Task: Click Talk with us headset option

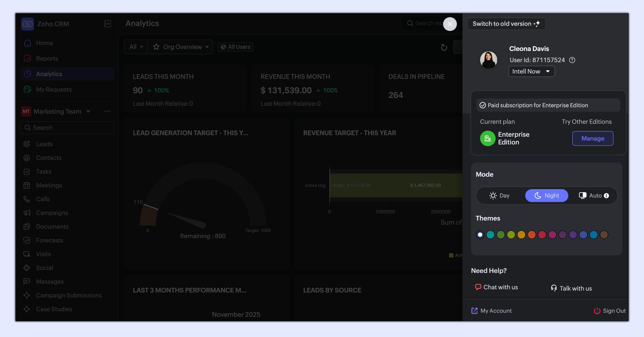Action: 571,288
